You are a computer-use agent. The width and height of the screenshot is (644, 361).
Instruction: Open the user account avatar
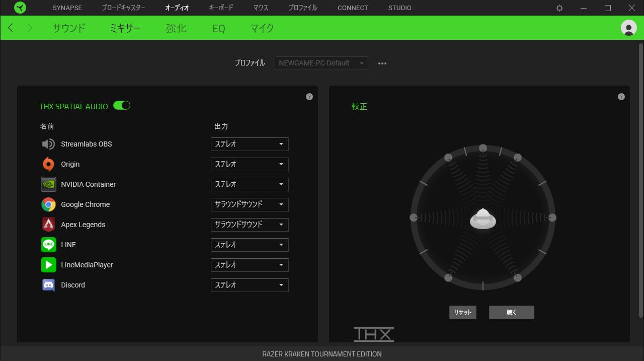[629, 28]
